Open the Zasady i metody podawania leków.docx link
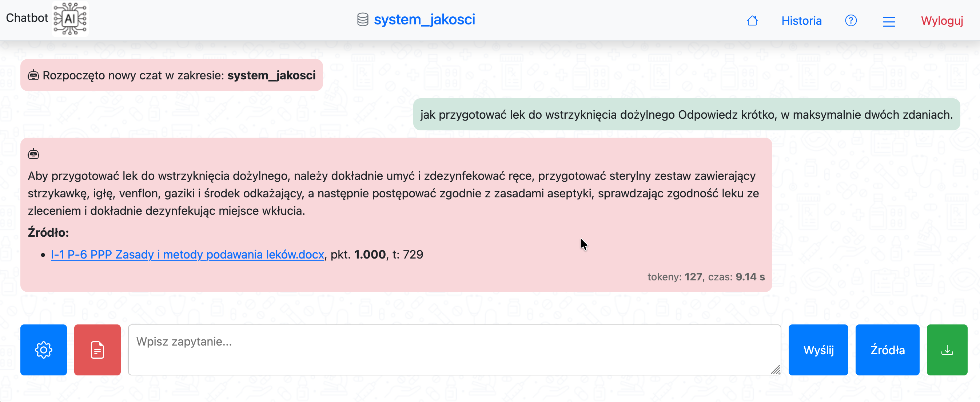The height and width of the screenshot is (402, 980). (187, 254)
